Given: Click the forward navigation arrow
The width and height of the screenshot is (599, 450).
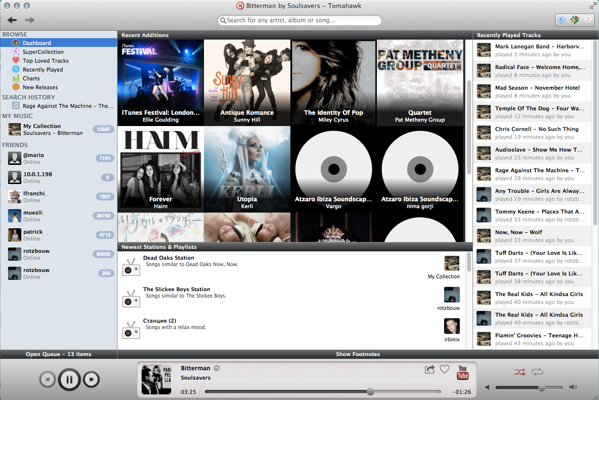Looking at the screenshot, I should pyautogui.click(x=29, y=20).
